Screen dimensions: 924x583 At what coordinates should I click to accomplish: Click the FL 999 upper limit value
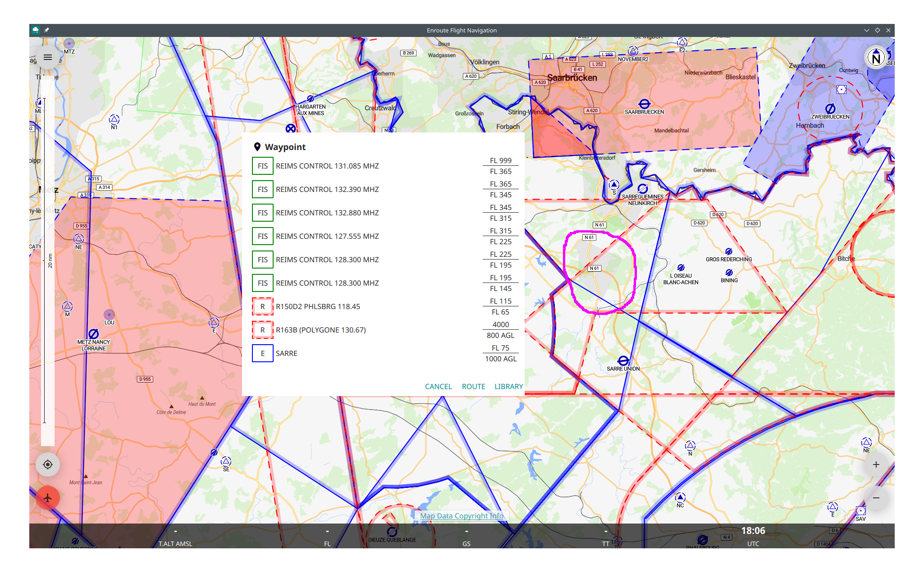pos(501,160)
